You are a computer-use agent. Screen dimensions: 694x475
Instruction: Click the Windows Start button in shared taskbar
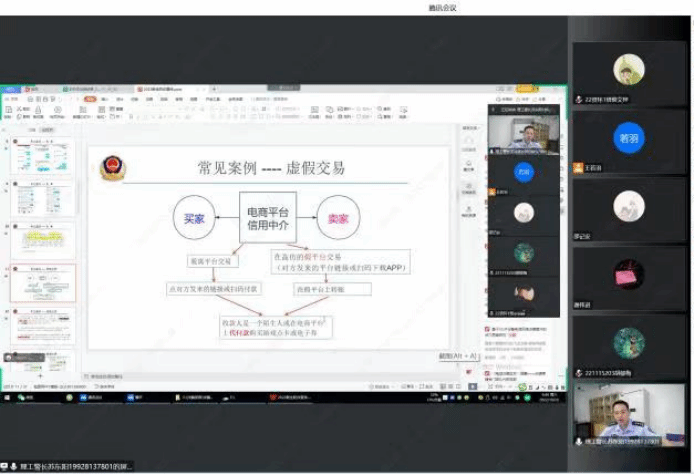[x=6, y=397]
